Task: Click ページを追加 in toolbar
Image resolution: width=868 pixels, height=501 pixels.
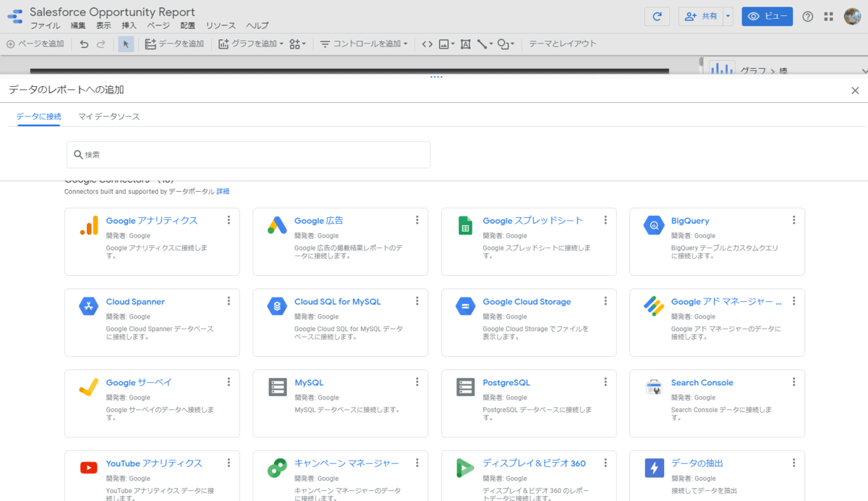Action: [x=35, y=44]
